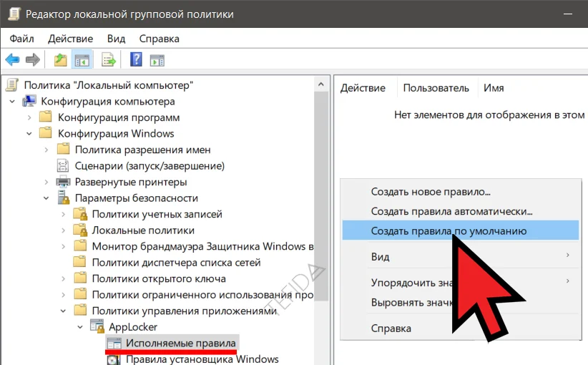588x365 pixels.
Task: Click the Up one level folder icon
Action: [60, 59]
